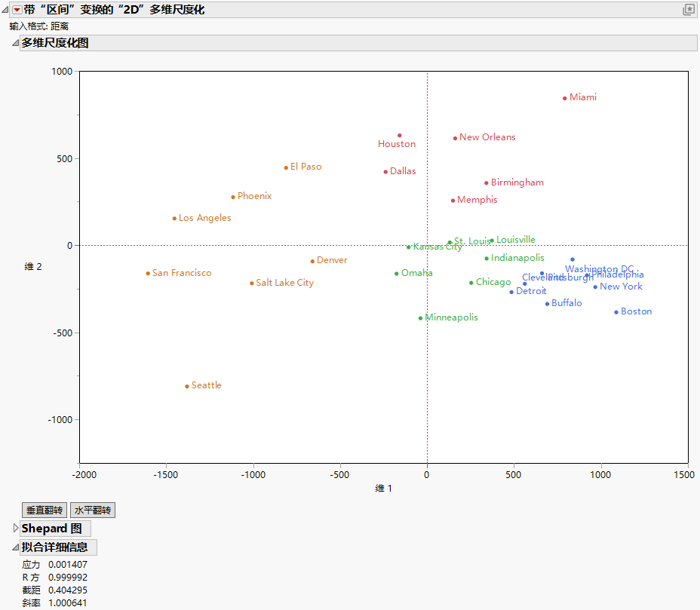The height and width of the screenshot is (610, 700).
Task: Click the Louisville label
Action: [x=516, y=240]
